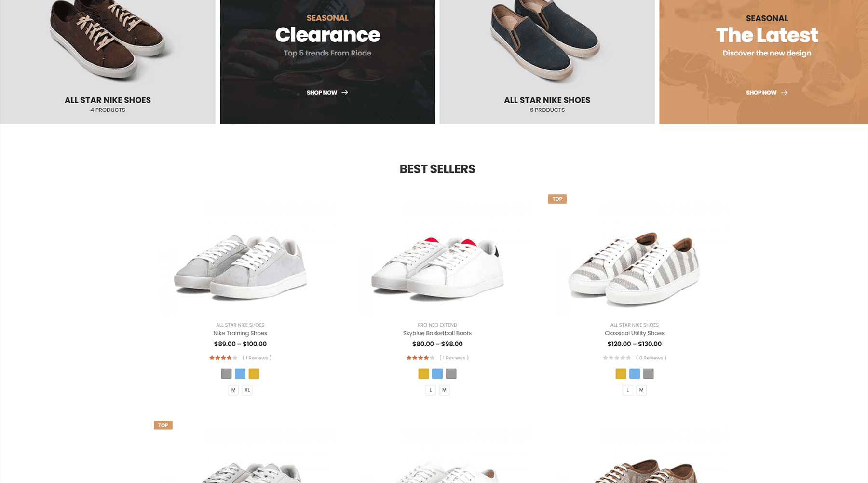Pick the blue swatch for Skyblue Basketball Boots
Screen dimensions: 868x483
point(437,373)
